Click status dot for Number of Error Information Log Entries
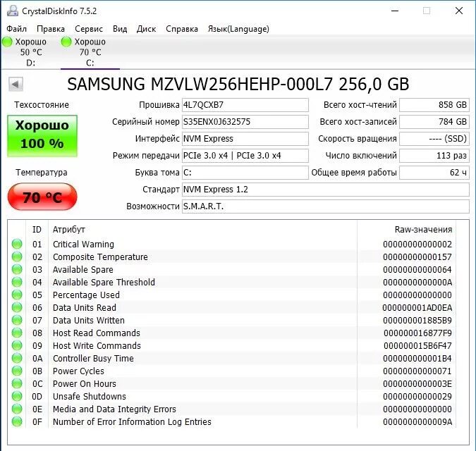This screenshot has height=451, width=476. 17,421
